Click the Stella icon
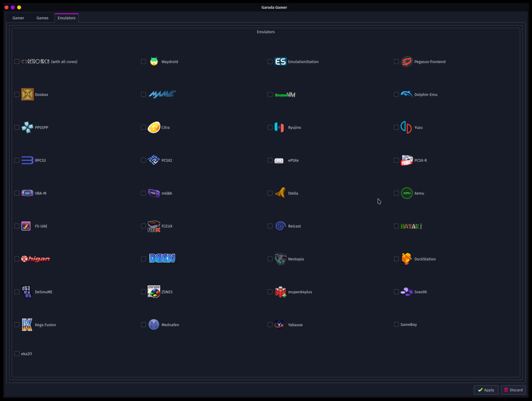This screenshot has width=532, height=401. 280,193
